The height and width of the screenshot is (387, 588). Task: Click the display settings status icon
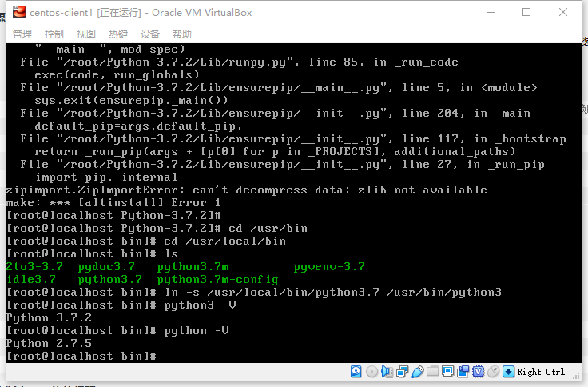coord(447,372)
